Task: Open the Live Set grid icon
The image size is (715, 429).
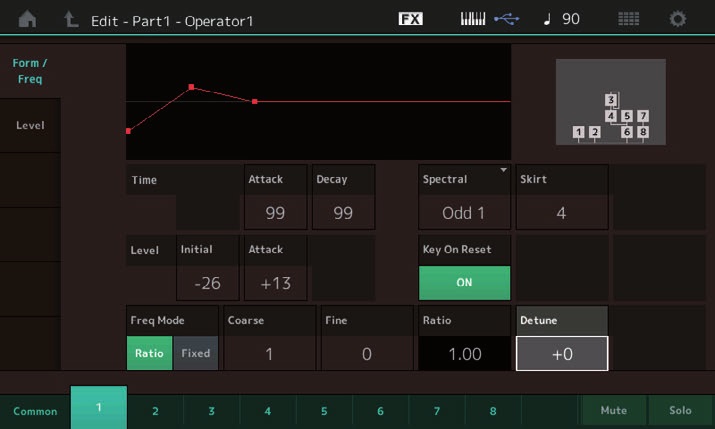Action: [628, 19]
